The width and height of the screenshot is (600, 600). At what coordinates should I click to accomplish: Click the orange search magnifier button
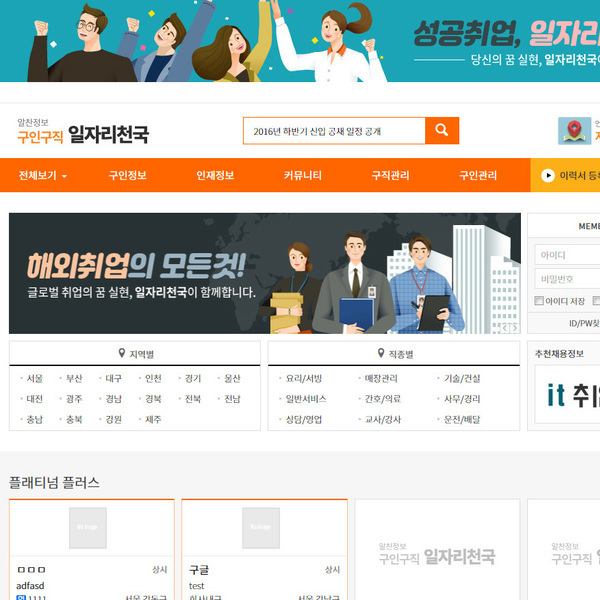point(442,130)
